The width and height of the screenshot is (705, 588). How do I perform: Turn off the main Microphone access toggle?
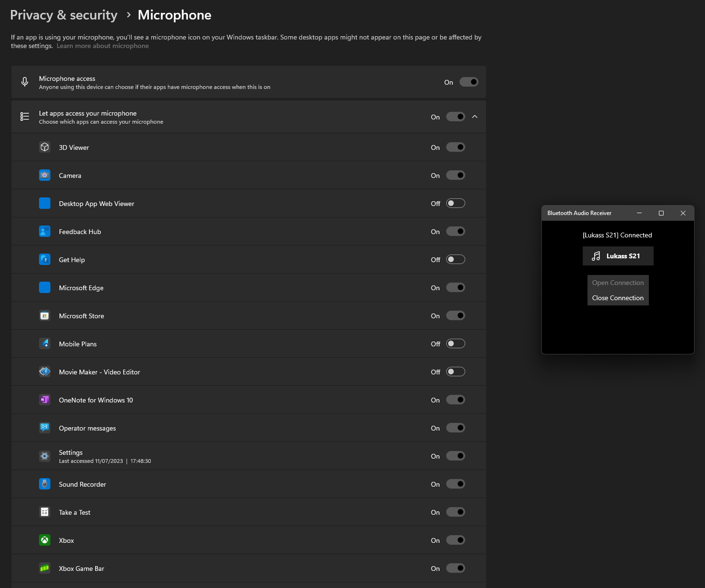click(x=469, y=82)
